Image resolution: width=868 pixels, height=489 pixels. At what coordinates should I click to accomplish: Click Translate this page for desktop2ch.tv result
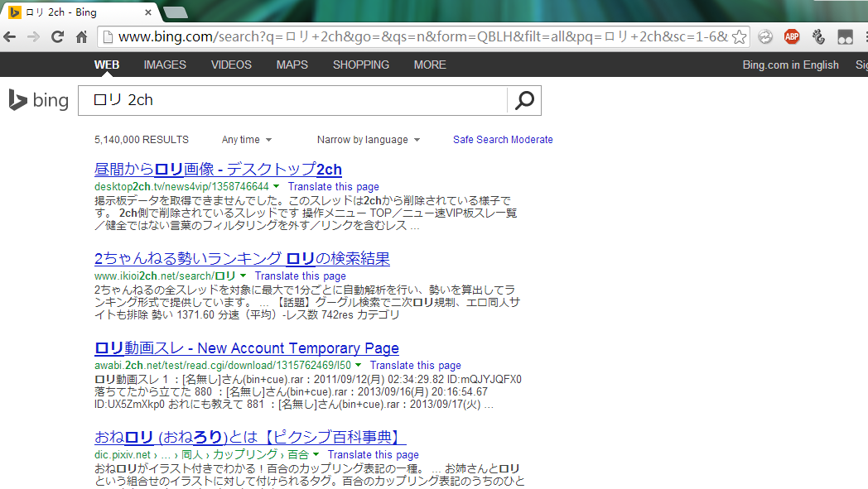(x=333, y=187)
